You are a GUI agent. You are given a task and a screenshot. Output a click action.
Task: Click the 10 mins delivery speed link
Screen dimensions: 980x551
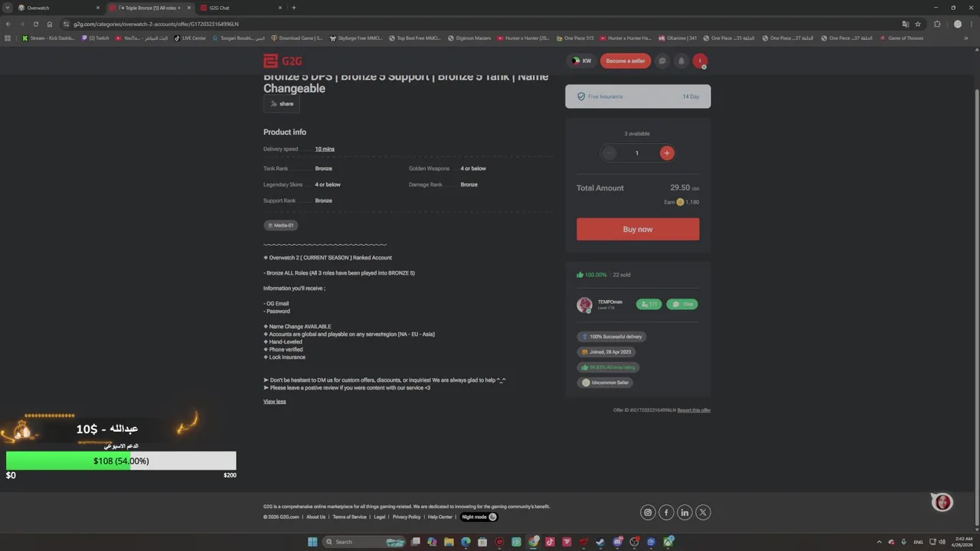pyautogui.click(x=325, y=149)
